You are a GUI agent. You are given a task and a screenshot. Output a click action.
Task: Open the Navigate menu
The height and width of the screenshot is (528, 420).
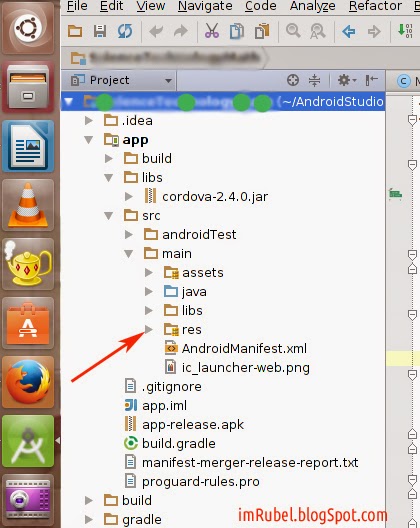point(205,6)
